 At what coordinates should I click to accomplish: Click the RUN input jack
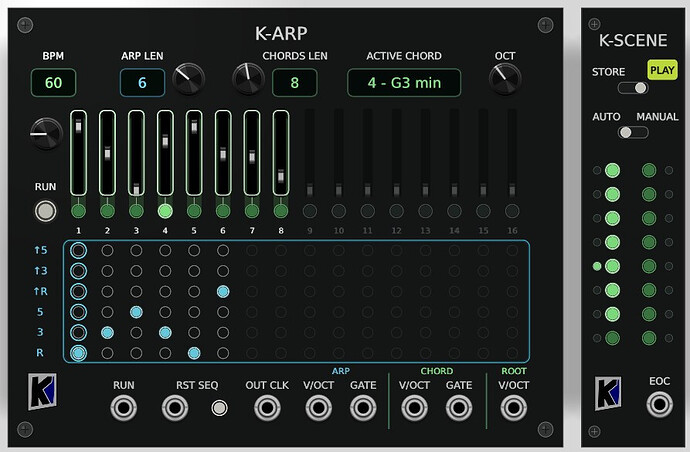(x=124, y=408)
